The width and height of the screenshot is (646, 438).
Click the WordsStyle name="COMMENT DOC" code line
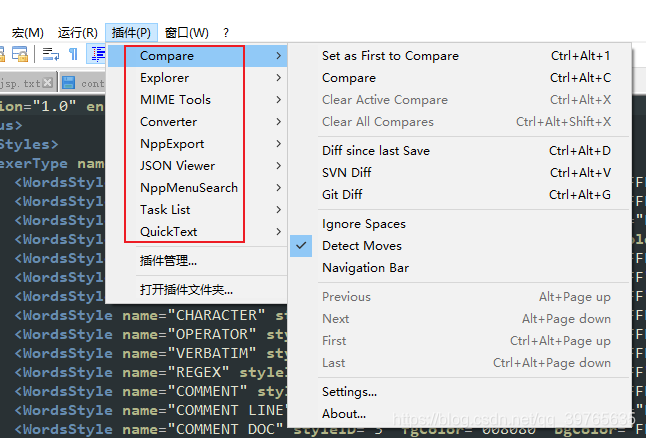click(150, 429)
